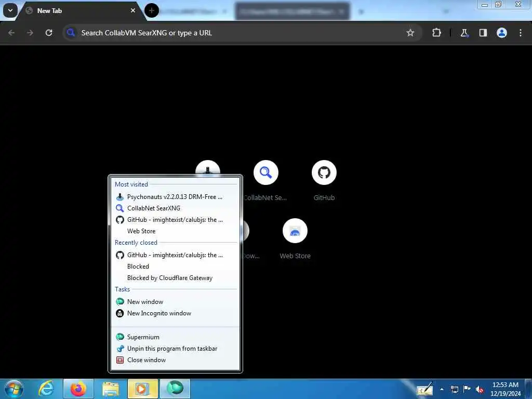Reload the current page
Screen dimensions: 532x399
pos(49,33)
